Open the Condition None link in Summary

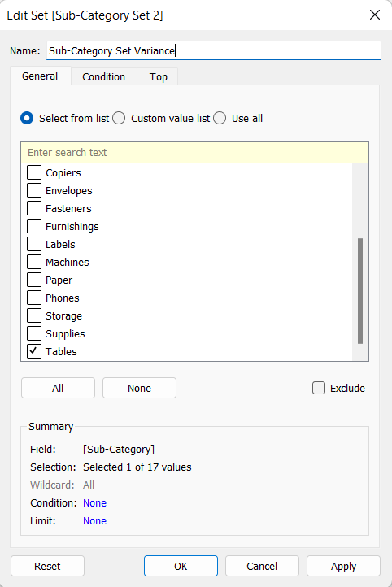coord(94,502)
